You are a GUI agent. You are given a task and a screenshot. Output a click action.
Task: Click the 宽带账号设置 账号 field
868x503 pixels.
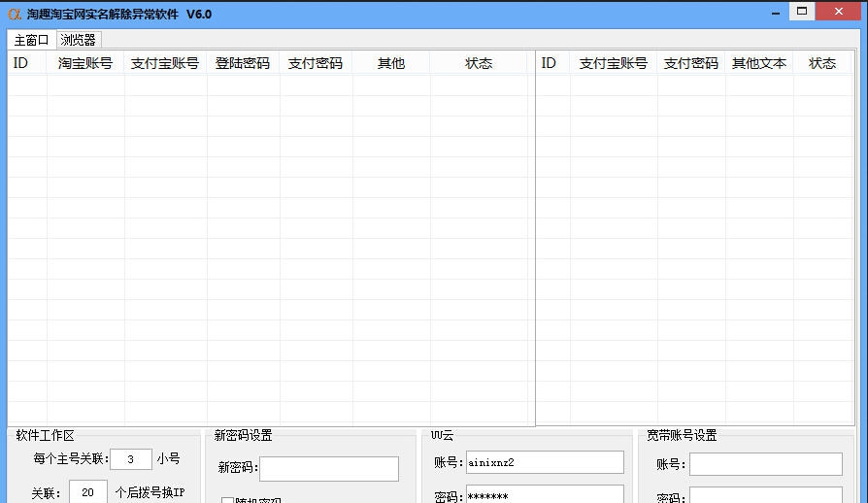(x=766, y=464)
